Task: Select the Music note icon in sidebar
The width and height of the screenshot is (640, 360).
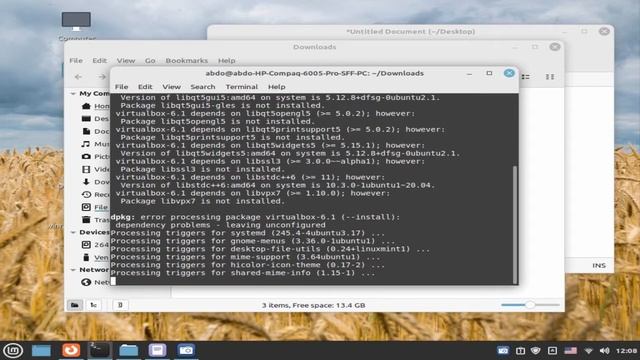Action: (x=86, y=144)
